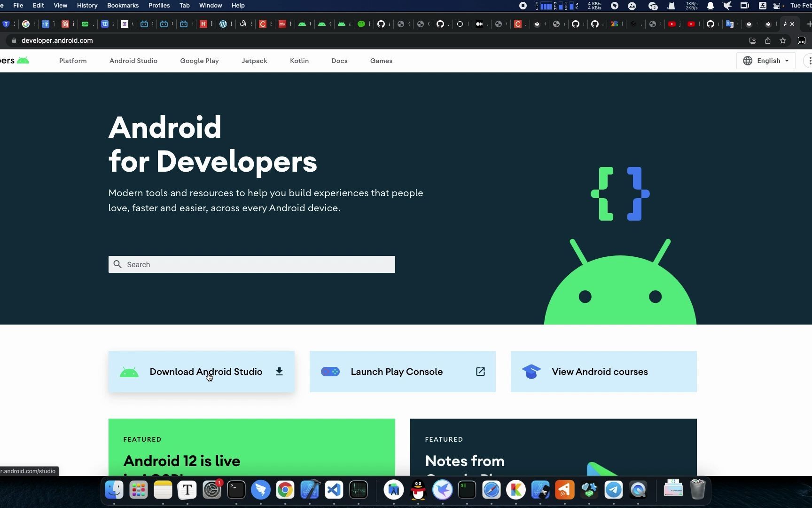Open the Docs navigation item
The height and width of the screenshot is (508, 812).
339,61
